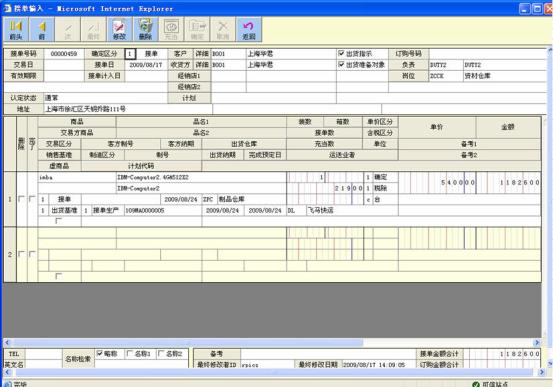Click 详细 button next to 收货方

[x=202, y=65]
